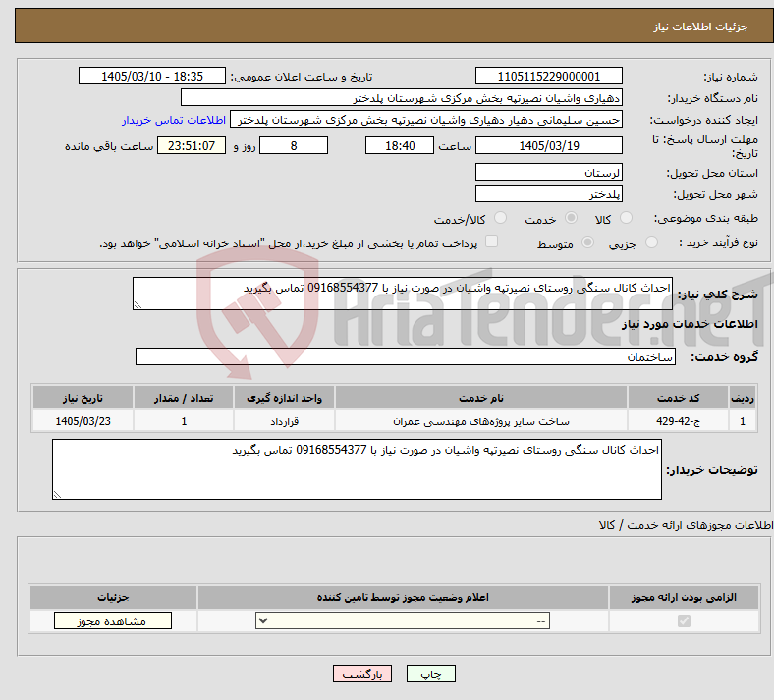Click the چاپ print button
The height and width of the screenshot is (700, 774).
pos(431,673)
